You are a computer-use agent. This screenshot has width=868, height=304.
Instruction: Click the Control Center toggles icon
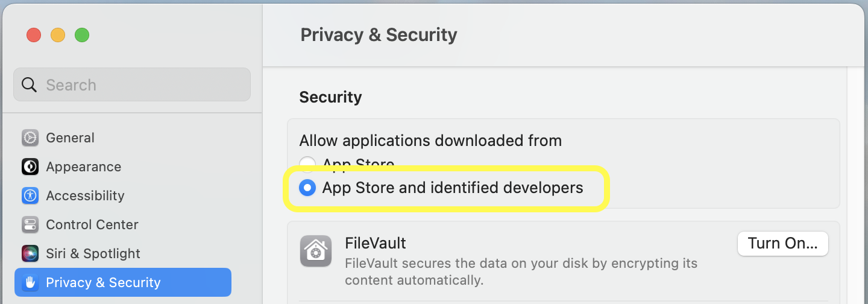[30, 225]
